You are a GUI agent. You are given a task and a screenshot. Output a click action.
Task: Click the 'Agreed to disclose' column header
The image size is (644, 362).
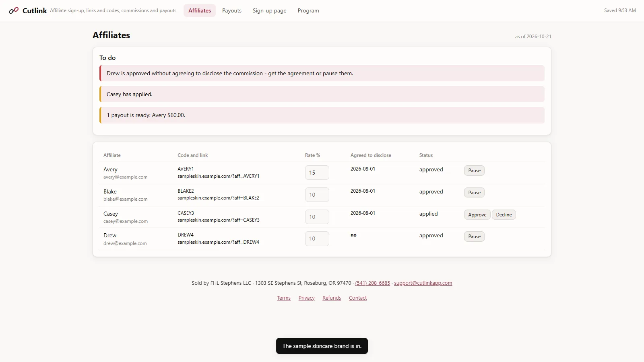[371, 155]
